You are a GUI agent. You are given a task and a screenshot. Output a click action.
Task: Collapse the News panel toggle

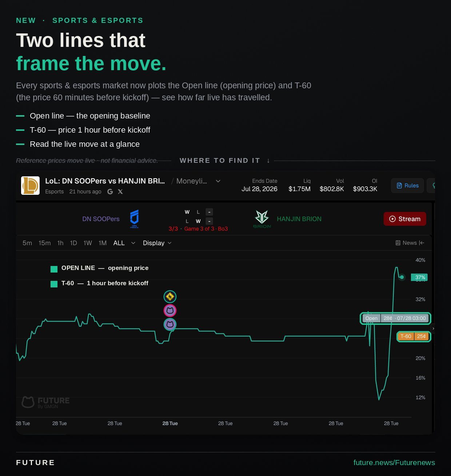410,243
